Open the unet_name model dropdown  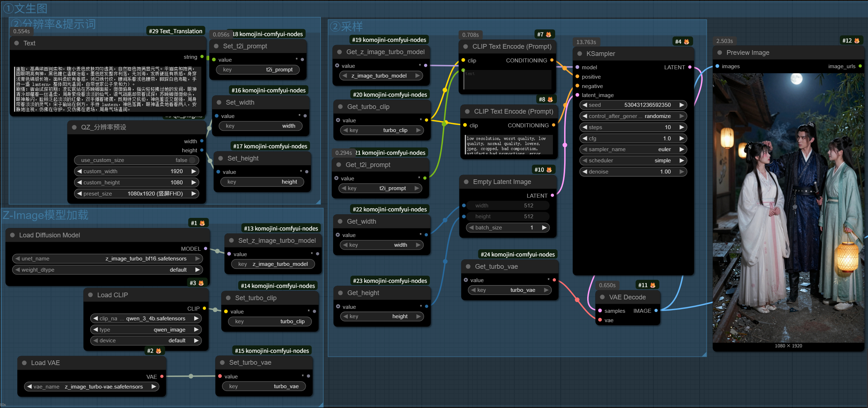[108, 259]
